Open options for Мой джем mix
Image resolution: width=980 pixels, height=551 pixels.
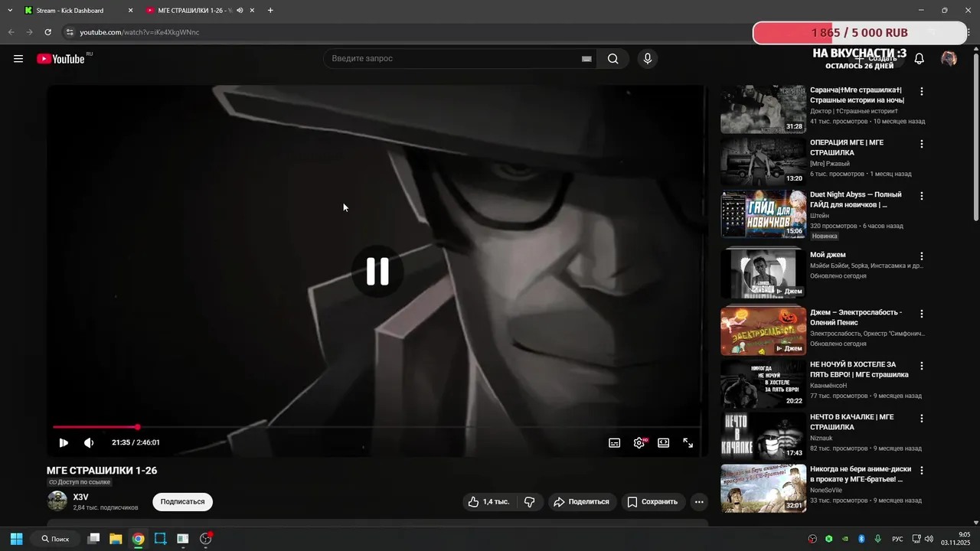[922, 256]
